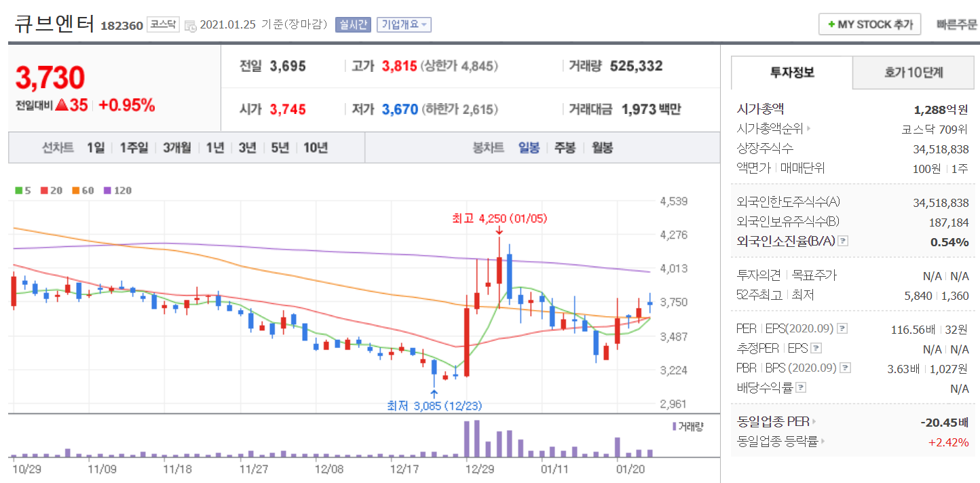Image resolution: width=980 pixels, height=483 pixels.
Task: Click help icon beside 외국인소진율(B/A)
Action: 843,241
